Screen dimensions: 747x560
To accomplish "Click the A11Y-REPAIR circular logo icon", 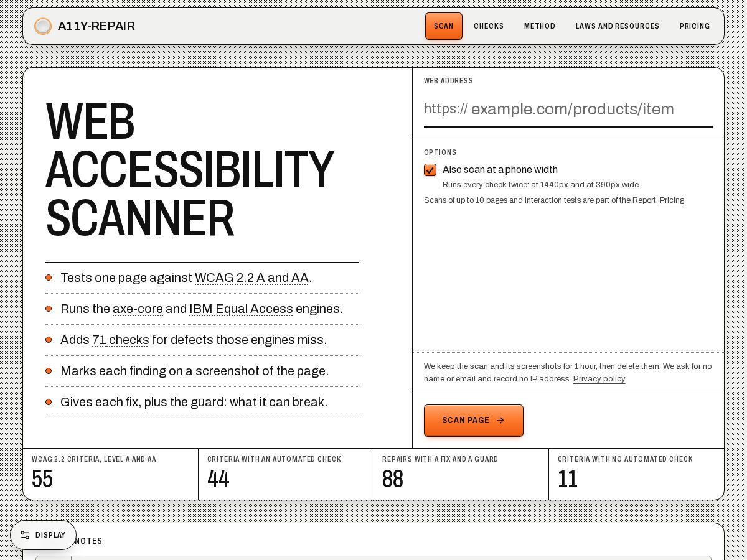I will [x=43, y=26].
